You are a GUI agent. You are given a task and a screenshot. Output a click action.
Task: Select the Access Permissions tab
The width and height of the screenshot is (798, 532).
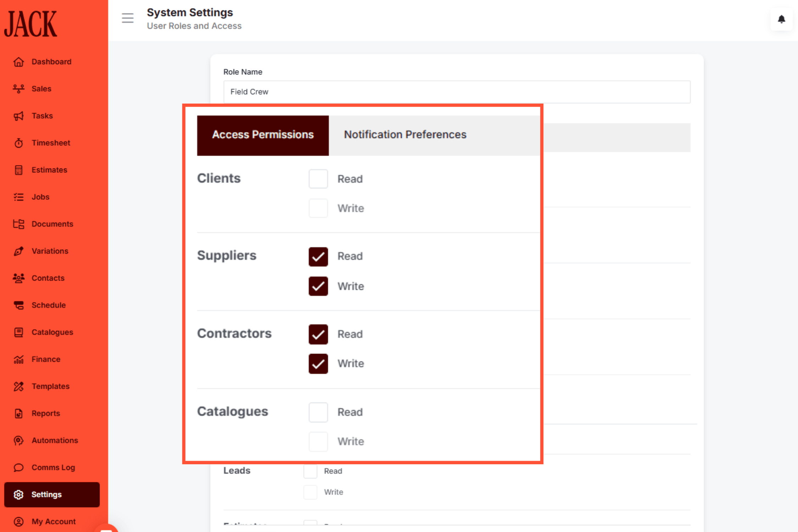(x=262, y=135)
